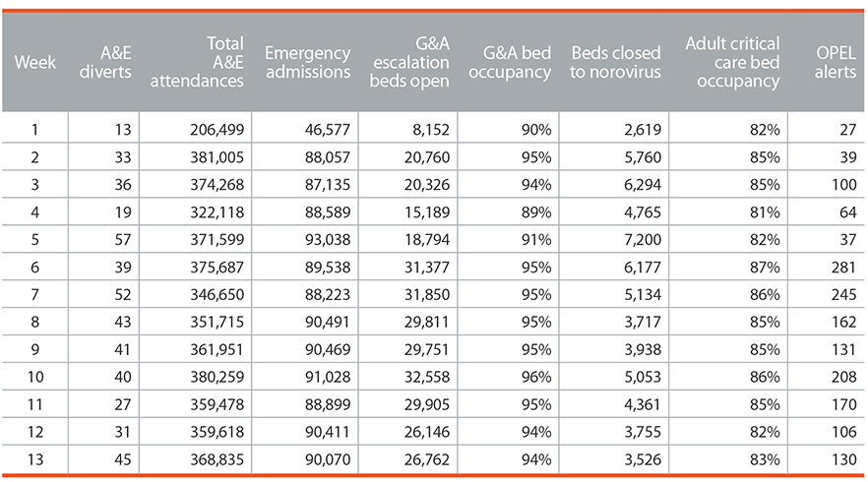Select Adult critical care bed occupancy header
Screen dimensions: 868x482
coord(732,62)
